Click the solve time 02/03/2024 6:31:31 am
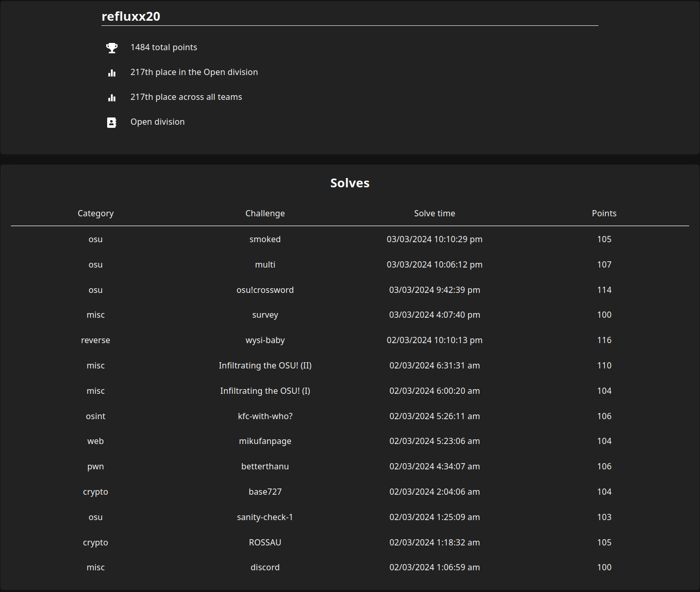This screenshot has width=700, height=592. tap(435, 365)
